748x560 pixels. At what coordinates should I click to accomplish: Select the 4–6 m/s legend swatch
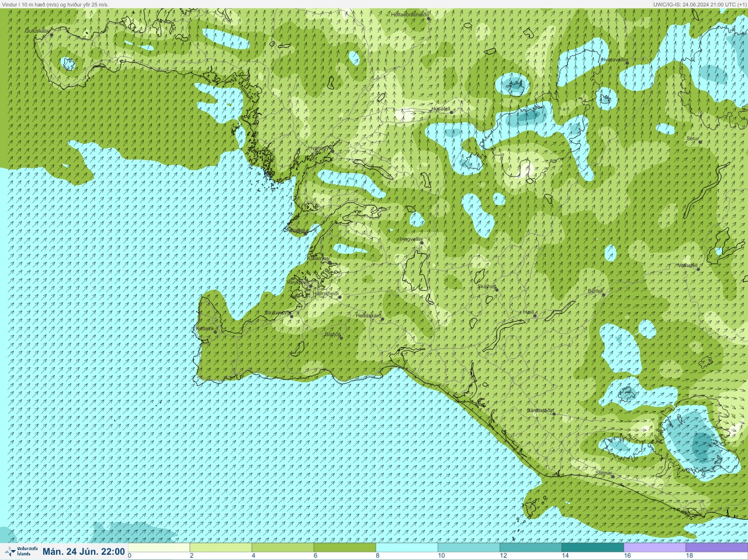pyautogui.click(x=283, y=548)
